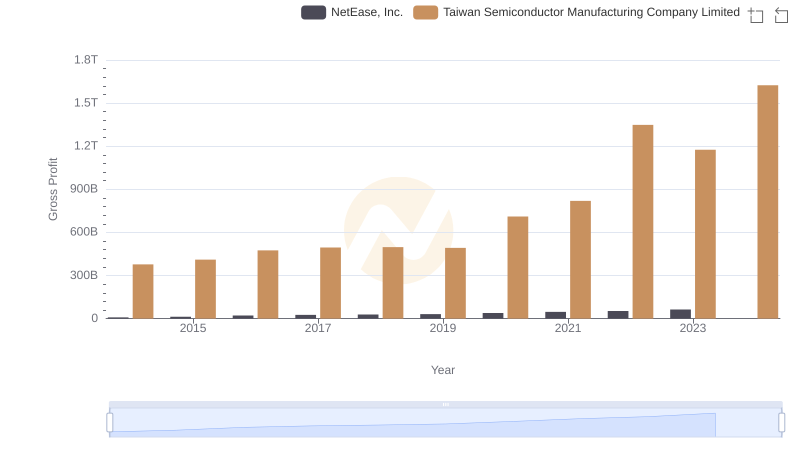The height and width of the screenshot is (461, 800).
Task: Click the 'Gross Profit' axis title
Action: pos(53,189)
